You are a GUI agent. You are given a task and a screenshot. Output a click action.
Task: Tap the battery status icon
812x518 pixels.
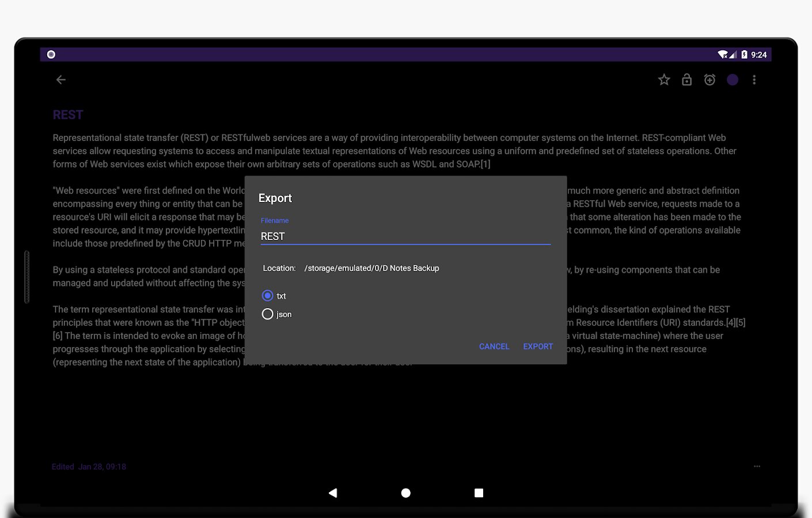[744, 55]
